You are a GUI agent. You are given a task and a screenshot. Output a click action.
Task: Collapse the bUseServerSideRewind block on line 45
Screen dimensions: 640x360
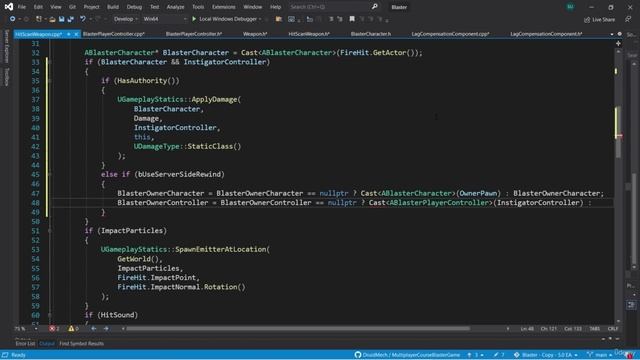coord(50,174)
